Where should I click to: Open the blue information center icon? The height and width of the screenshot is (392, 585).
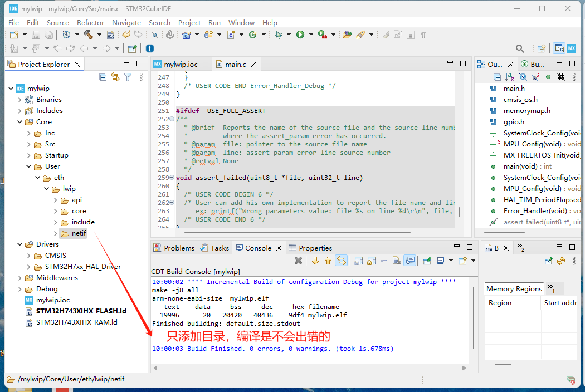coord(149,48)
